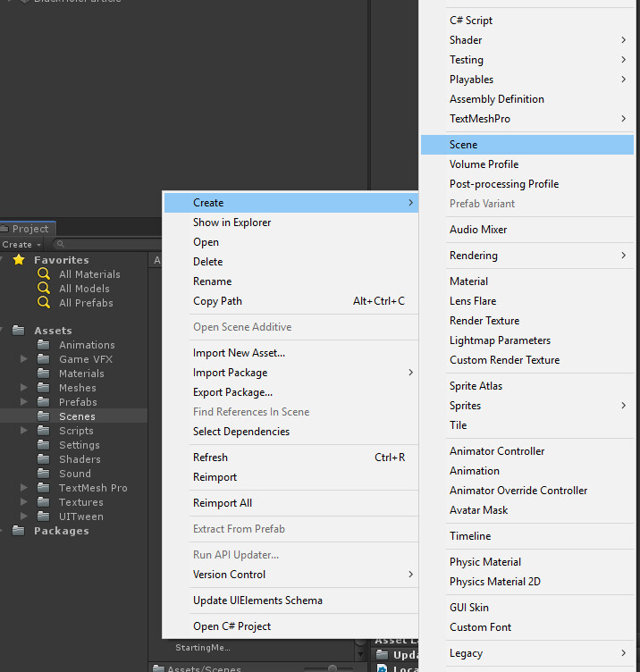Click the Favorites star icon
Image resolution: width=640 pixels, height=672 pixels.
click(x=19, y=260)
